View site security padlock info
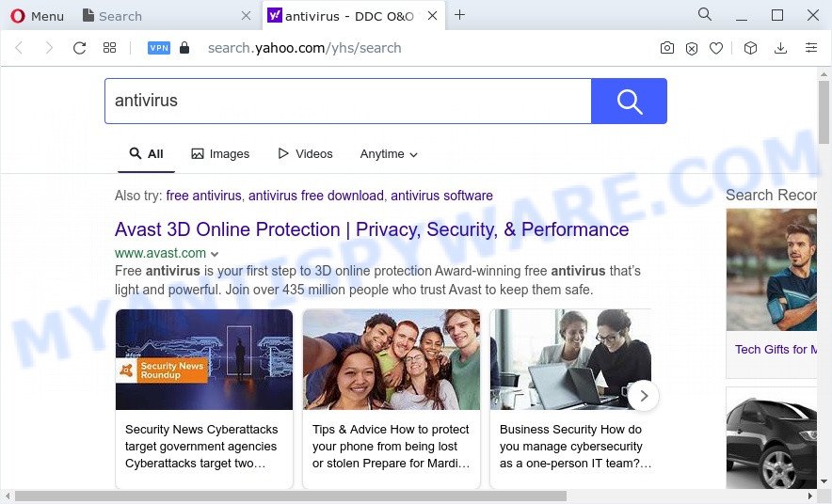Screen dimensions: 832x504 click(184, 48)
